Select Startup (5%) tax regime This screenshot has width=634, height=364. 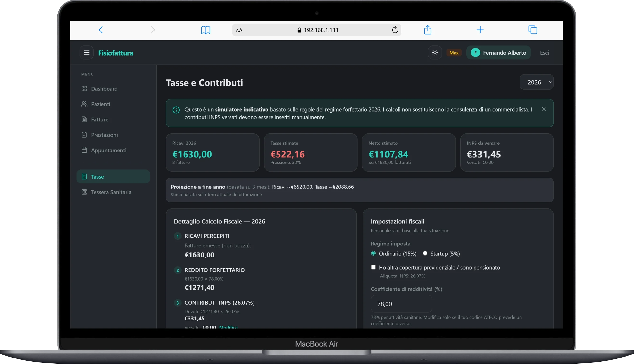pos(425,253)
